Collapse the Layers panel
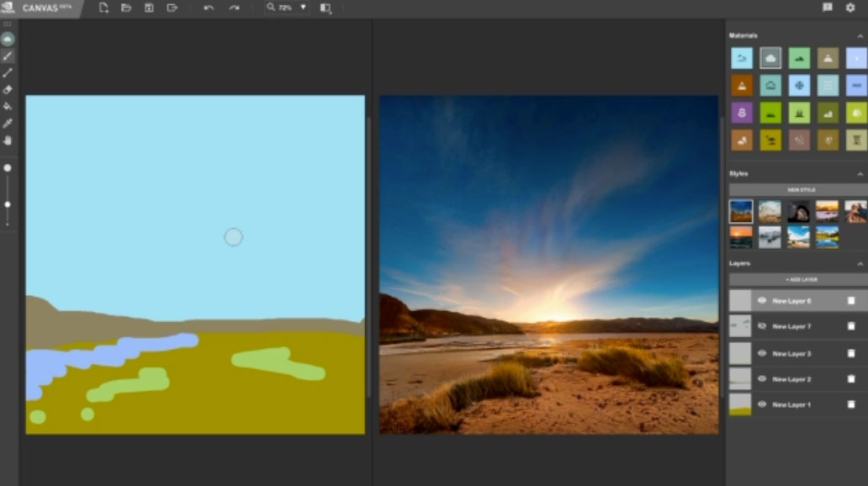Viewport: 868px width, 486px height. click(x=860, y=264)
